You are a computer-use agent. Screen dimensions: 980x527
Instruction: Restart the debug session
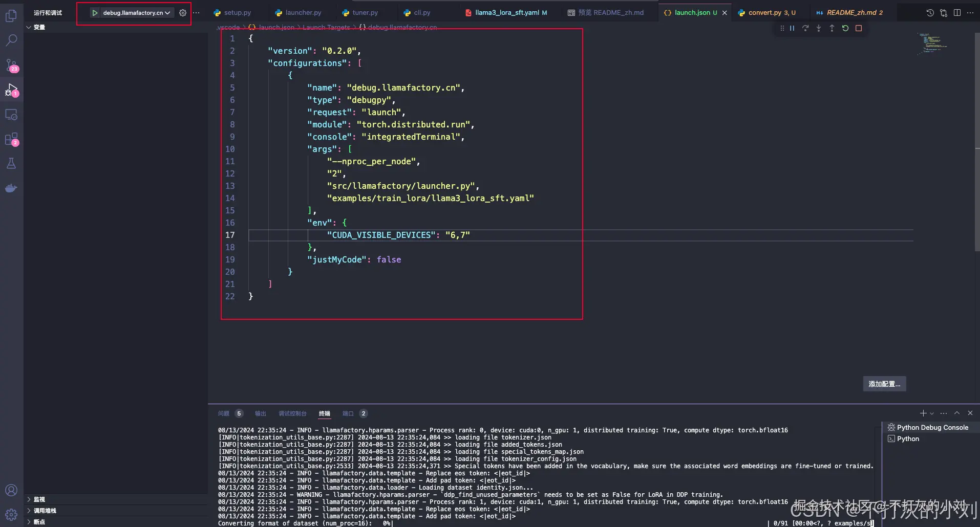tap(845, 28)
